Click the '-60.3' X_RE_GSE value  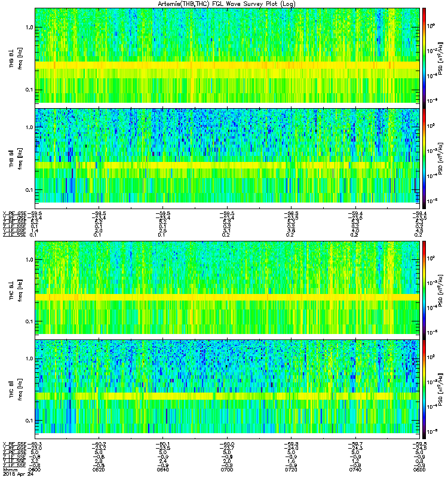tap(35, 444)
